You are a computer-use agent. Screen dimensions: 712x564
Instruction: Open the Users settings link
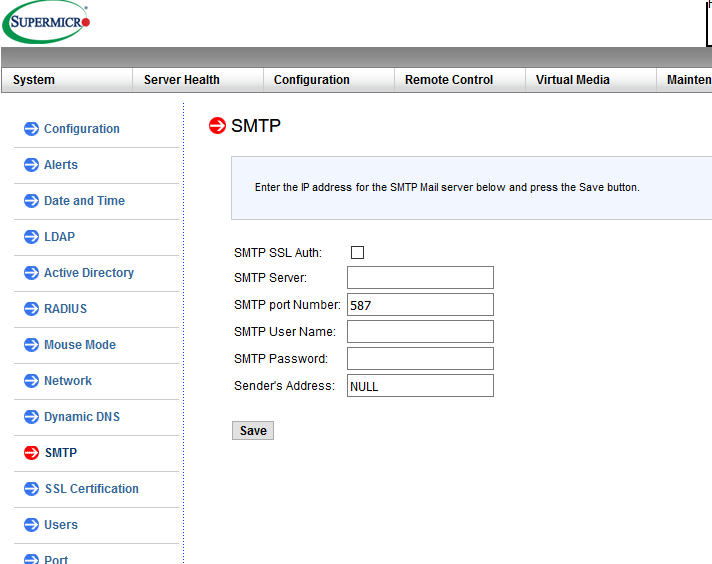point(61,525)
